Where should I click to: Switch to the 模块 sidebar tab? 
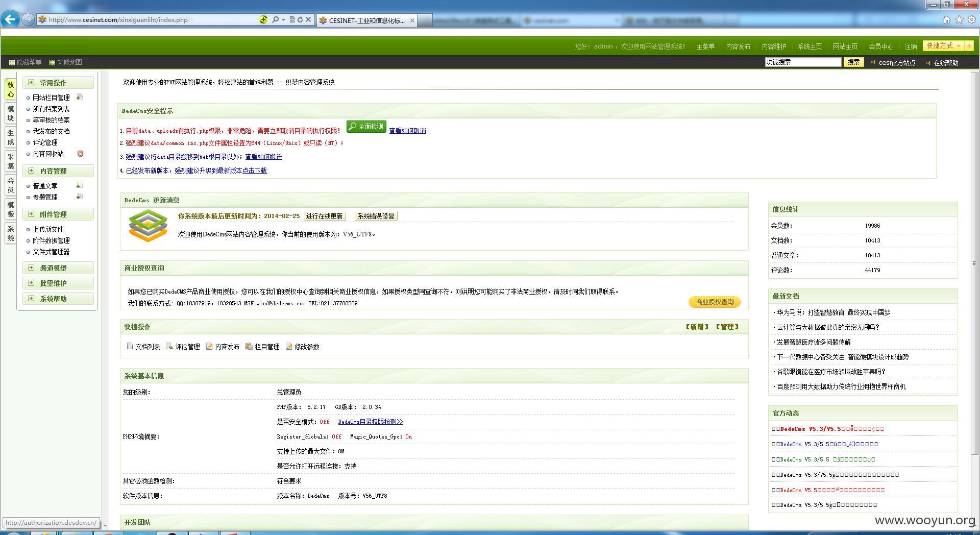11,113
